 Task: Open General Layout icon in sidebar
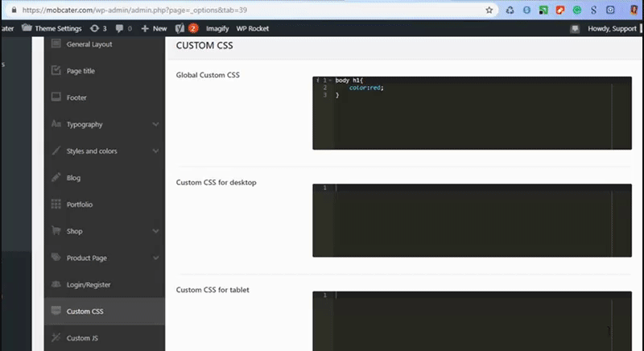coord(56,43)
